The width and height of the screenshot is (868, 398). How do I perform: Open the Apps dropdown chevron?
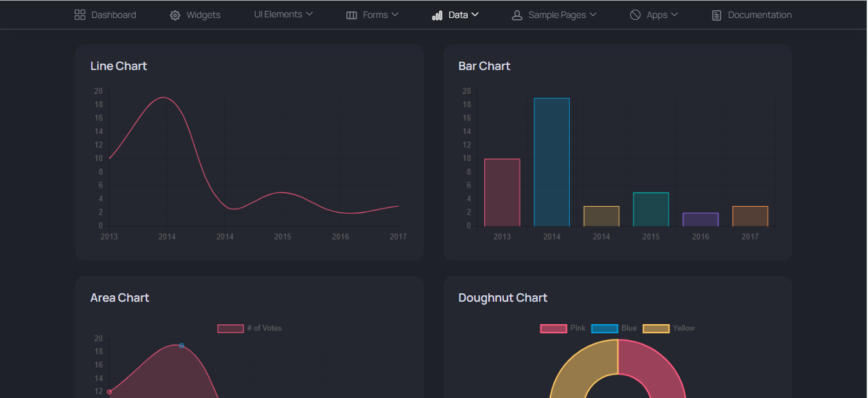674,14
